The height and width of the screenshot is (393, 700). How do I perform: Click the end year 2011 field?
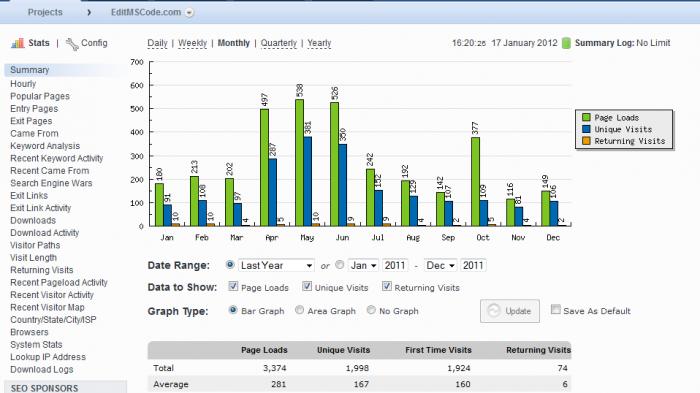click(473, 265)
